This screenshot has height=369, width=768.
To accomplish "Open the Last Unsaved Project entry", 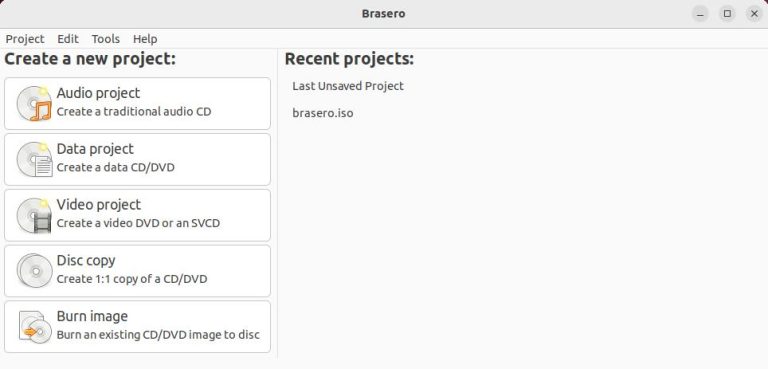I will click(348, 86).
